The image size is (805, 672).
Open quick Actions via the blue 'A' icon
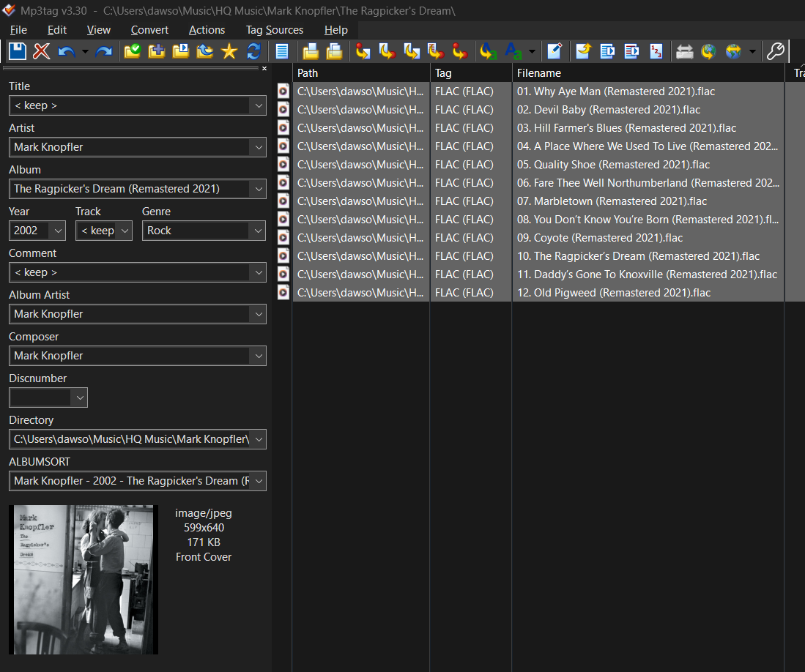[513, 51]
